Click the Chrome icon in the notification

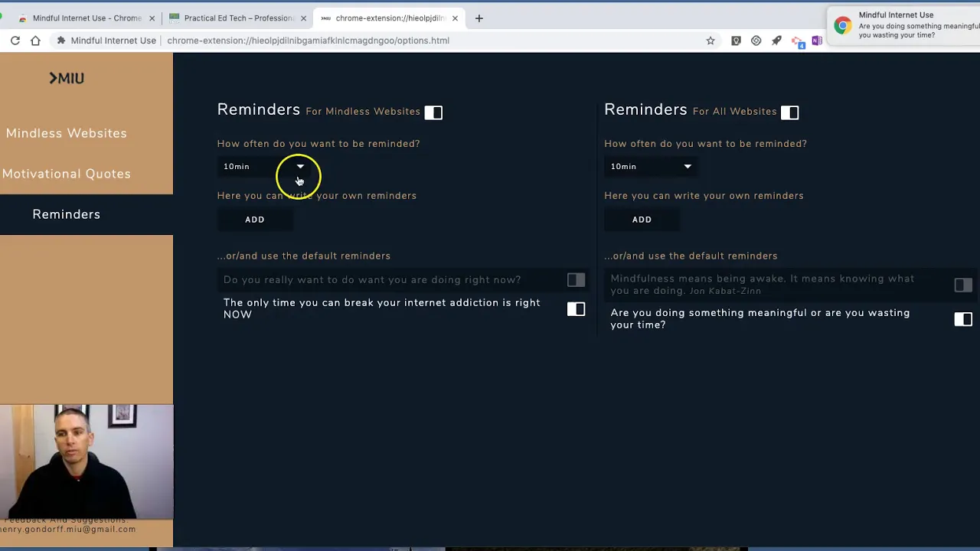click(x=843, y=25)
